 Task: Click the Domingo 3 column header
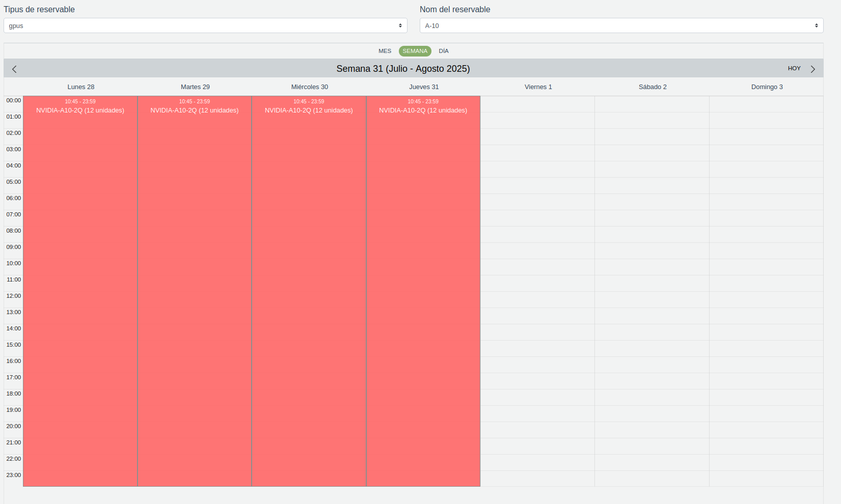pyautogui.click(x=767, y=87)
